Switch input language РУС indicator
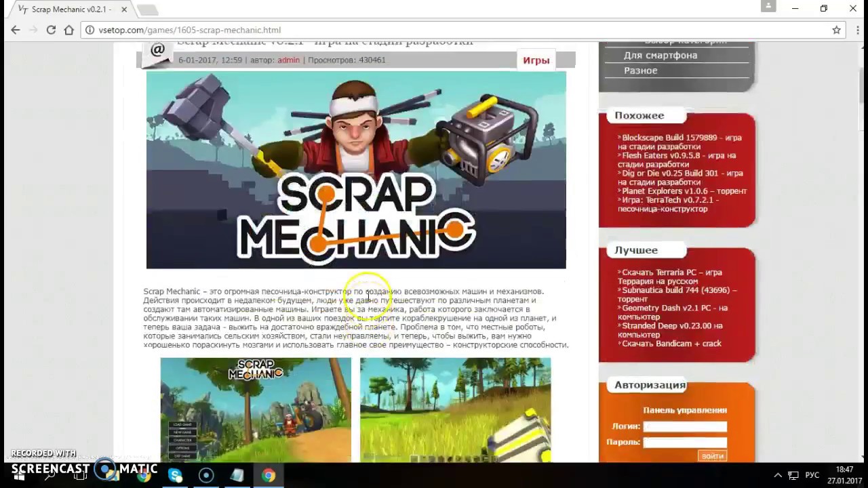 point(812,476)
